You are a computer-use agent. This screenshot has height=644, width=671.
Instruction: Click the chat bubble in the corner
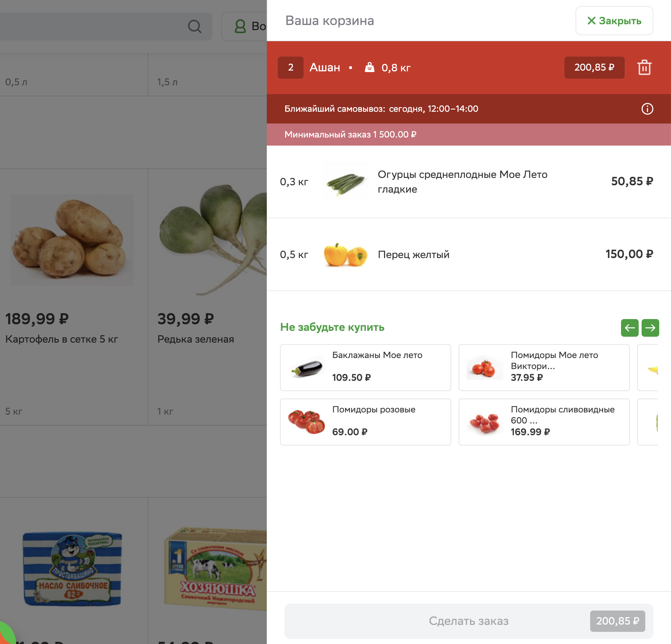6,634
